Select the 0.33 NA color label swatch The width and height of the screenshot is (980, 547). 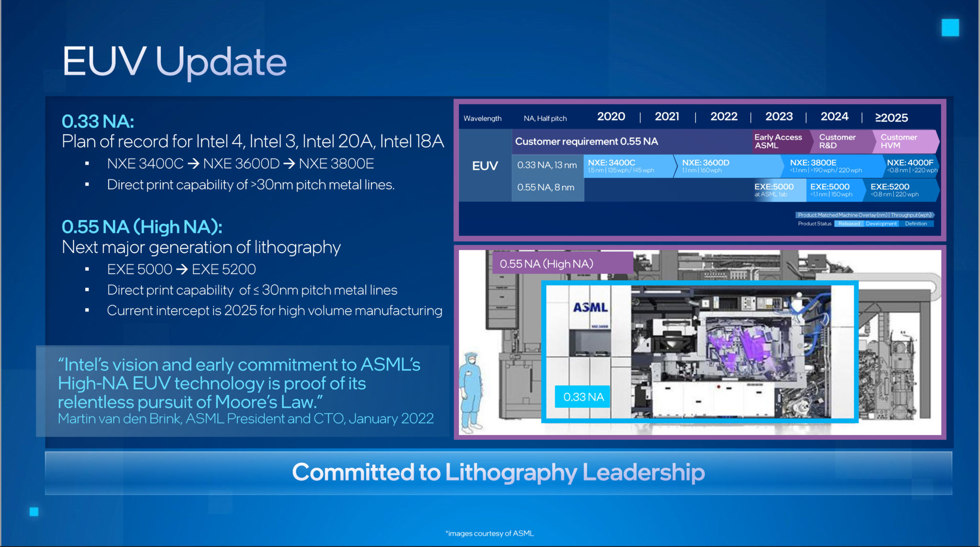click(582, 396)
